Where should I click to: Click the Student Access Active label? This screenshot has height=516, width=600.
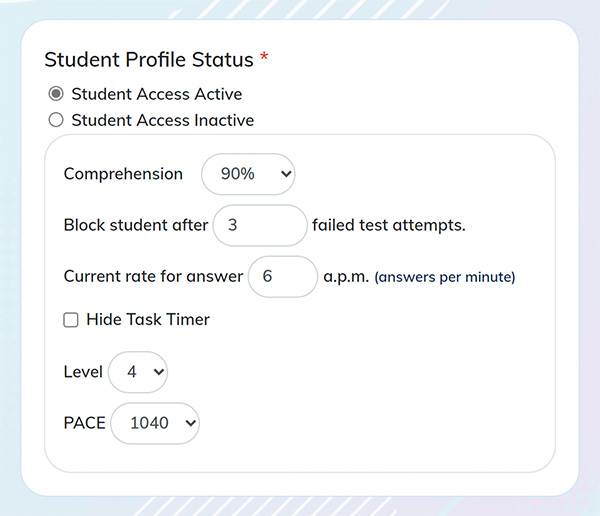click(157, 94)
